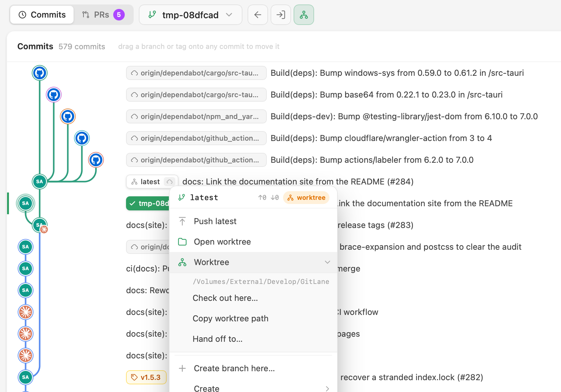Choose Push latest from the menu
This screenshot has width=561, height=392.
[x=253, y=221]
